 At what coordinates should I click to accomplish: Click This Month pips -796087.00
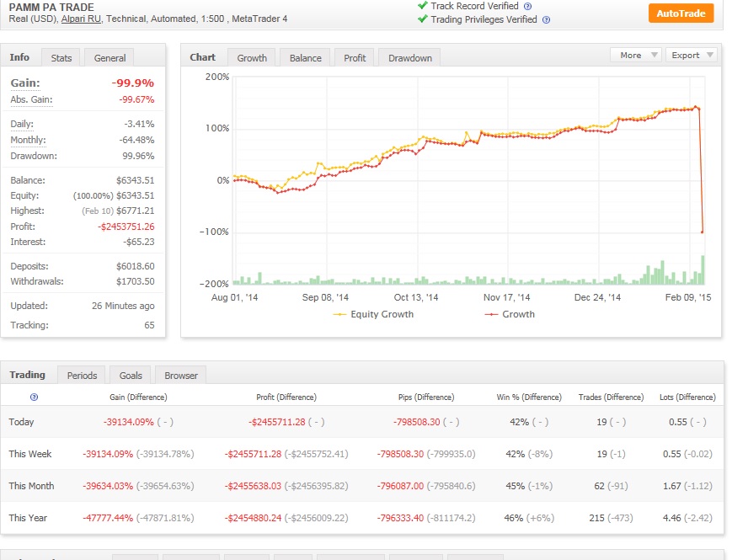coord(401,486)
